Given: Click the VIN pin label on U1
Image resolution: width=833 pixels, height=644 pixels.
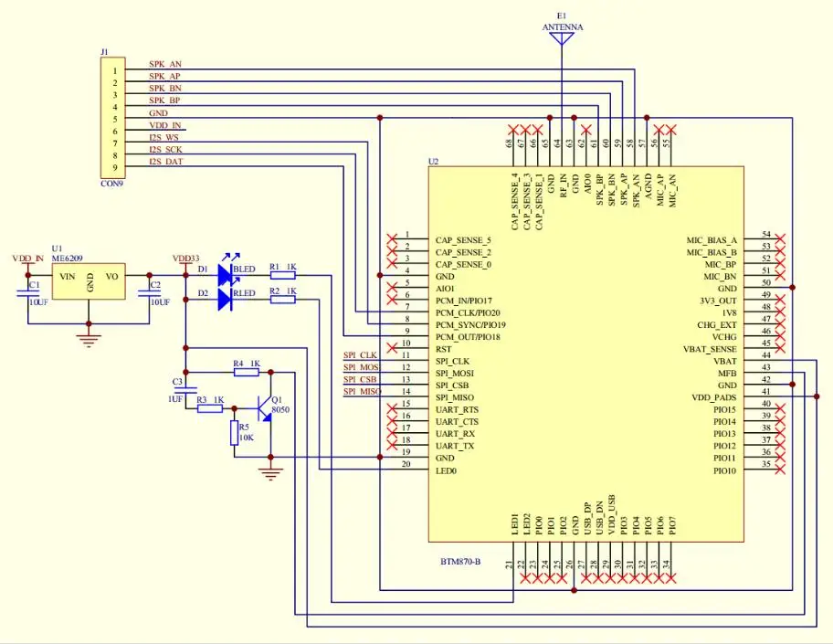Looking at the screenshot, I should (68, 276).
